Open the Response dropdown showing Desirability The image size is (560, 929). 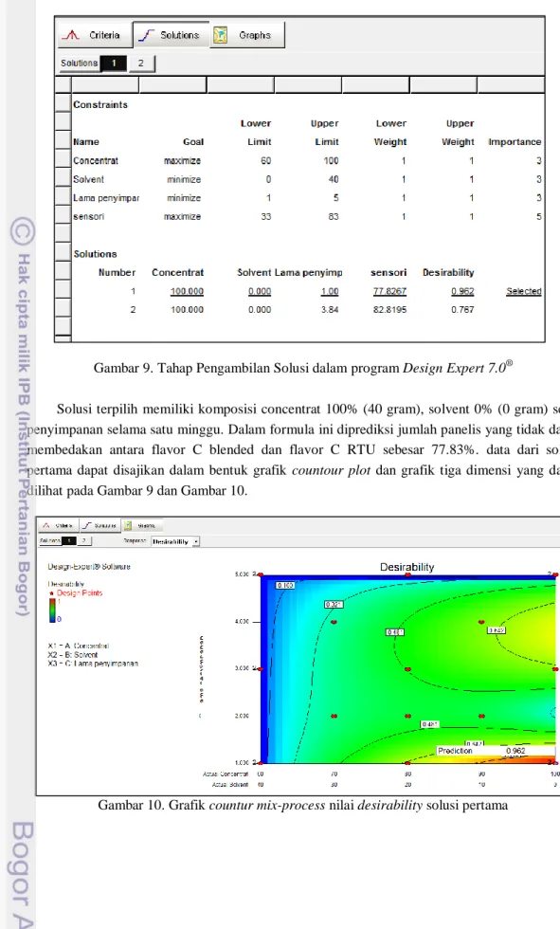pos(175,541)
